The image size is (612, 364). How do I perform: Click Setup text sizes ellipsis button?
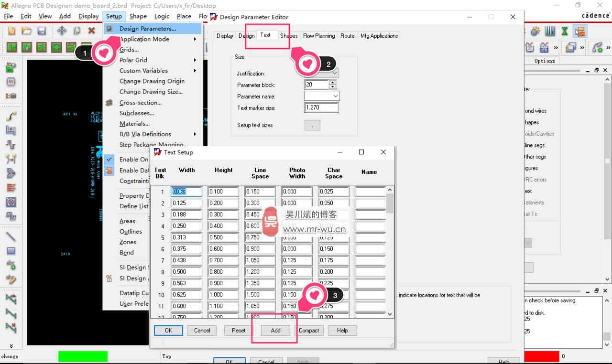pyautogui.click(x=312, y=125)
